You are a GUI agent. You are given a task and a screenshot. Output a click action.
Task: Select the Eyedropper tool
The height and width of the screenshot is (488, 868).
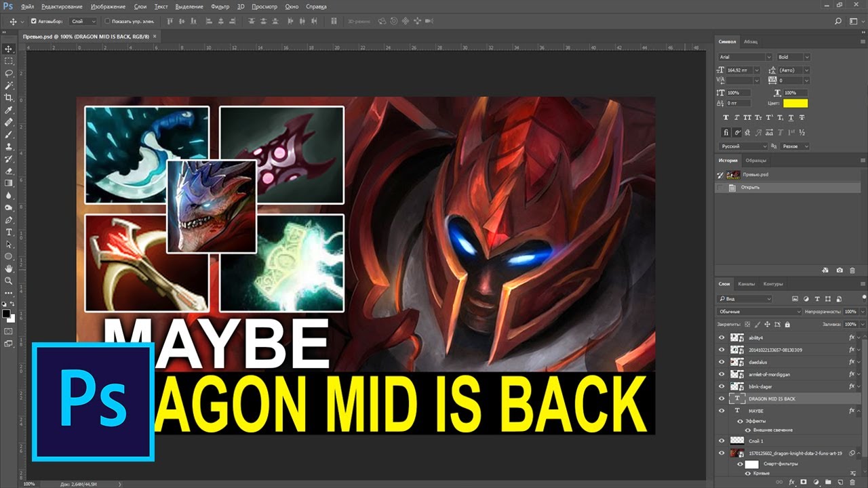(9, 110)
